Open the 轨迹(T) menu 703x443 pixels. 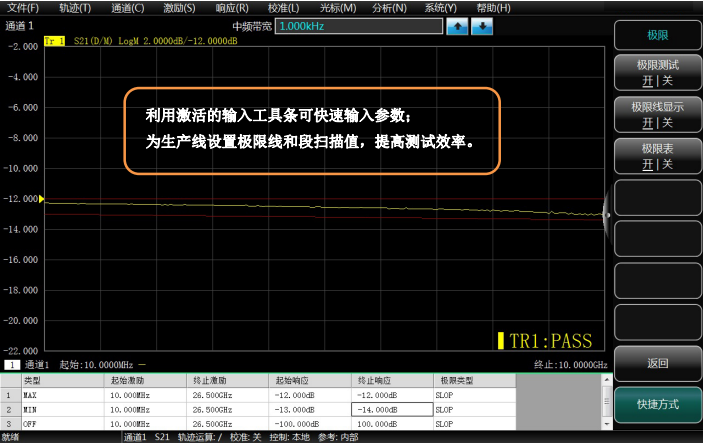tap(75, 8)
